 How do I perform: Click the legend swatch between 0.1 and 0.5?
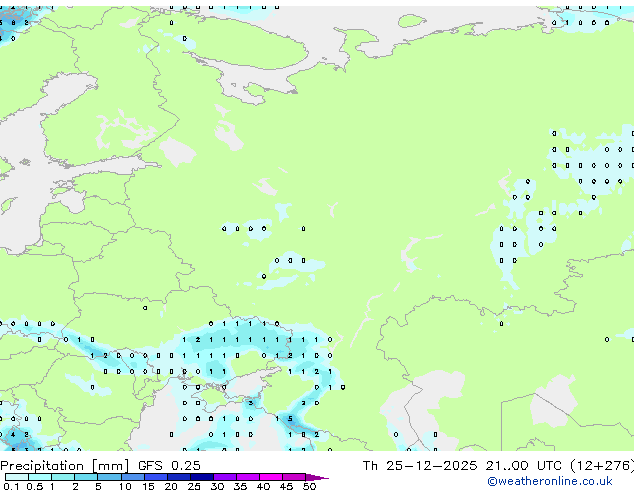pyautogui.click(x=17, y=477)
